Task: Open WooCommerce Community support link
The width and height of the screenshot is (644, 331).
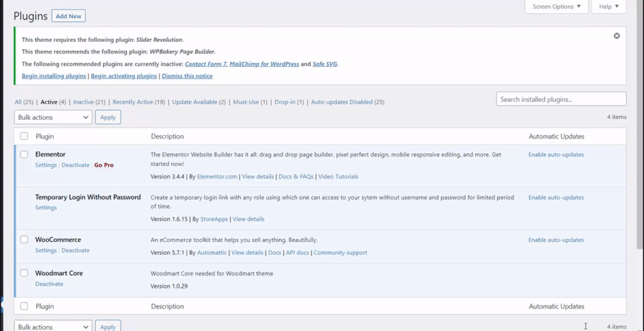Action: [x=341, y=252]
